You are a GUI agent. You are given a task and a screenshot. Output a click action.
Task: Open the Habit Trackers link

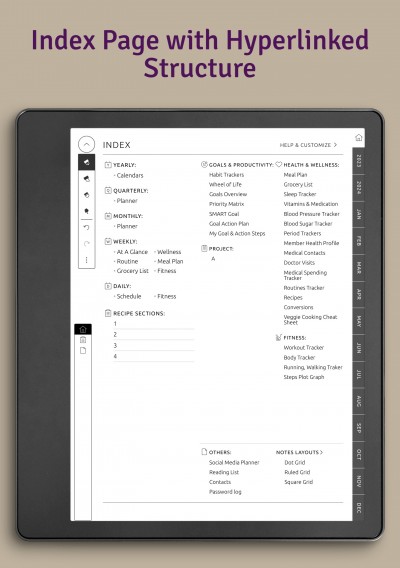point(226,175)
